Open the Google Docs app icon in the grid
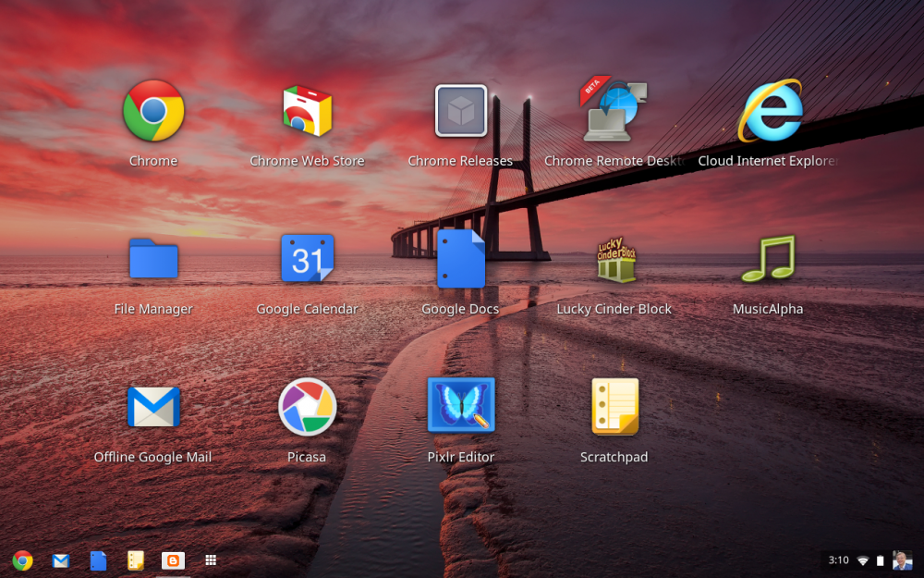The height and width of the screenshot is (578, 924). 460,259
